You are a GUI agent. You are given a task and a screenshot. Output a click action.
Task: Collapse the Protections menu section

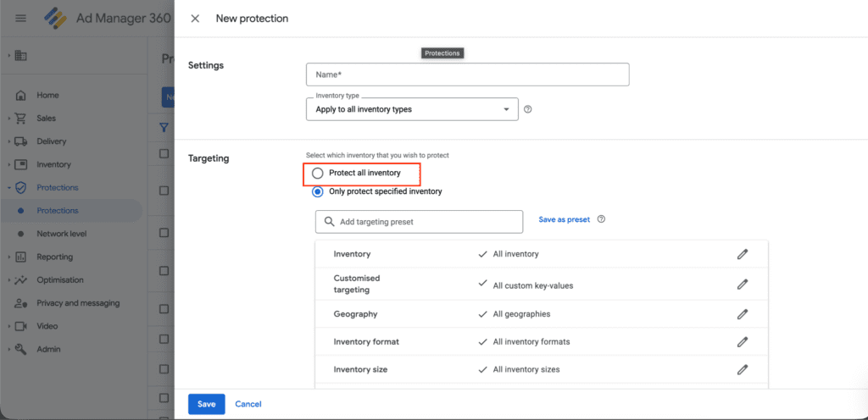[8, 188]
